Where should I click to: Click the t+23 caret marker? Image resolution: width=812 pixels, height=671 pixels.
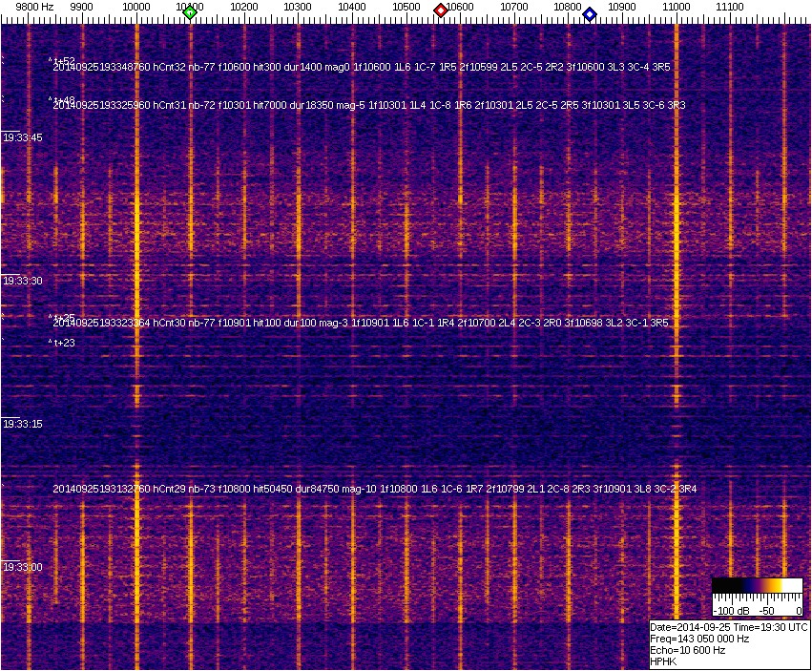(x=63, y=343)
